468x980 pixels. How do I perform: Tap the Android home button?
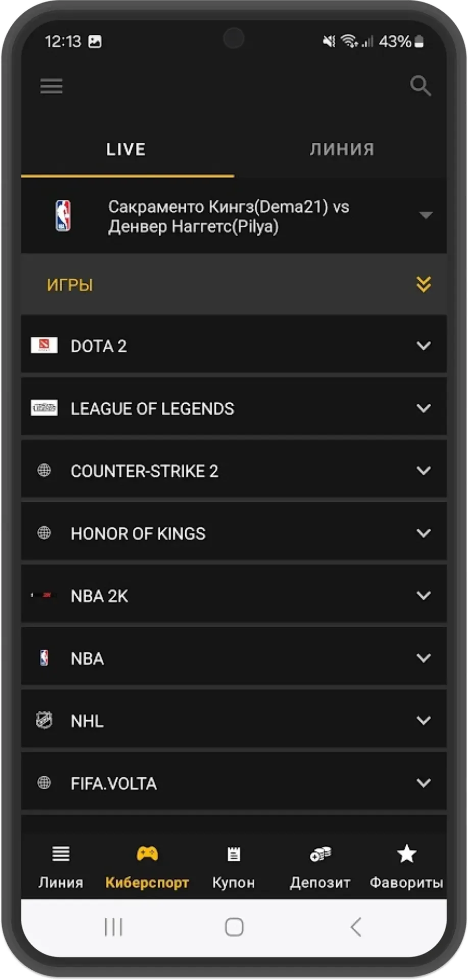pyautogui.click(x=234, y=927)
